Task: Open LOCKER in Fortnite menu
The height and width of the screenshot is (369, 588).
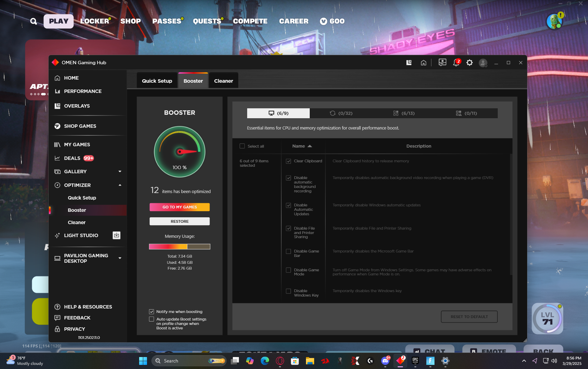Action: (95, 21)
